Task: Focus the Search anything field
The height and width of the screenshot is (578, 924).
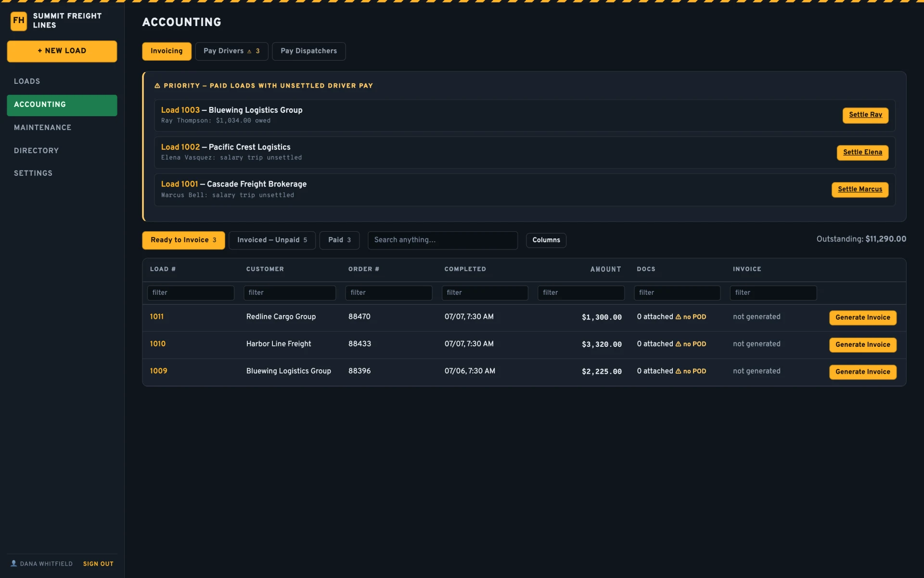Action: pos(443,240)
